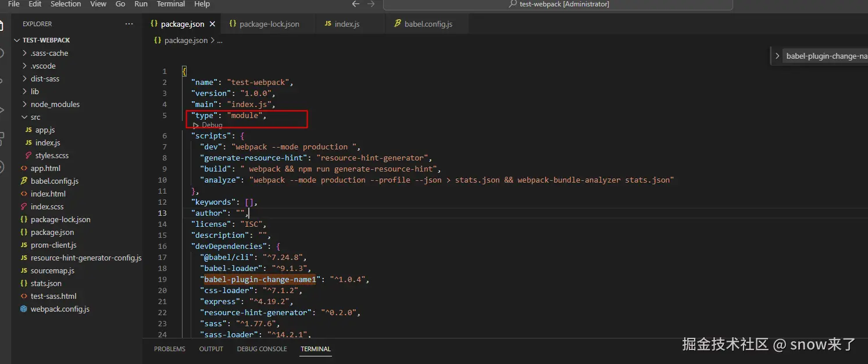Select the TERMINAL panel tab
This screenshot has height=364, width=868.
pyautogui.click(x=316, y=349)
